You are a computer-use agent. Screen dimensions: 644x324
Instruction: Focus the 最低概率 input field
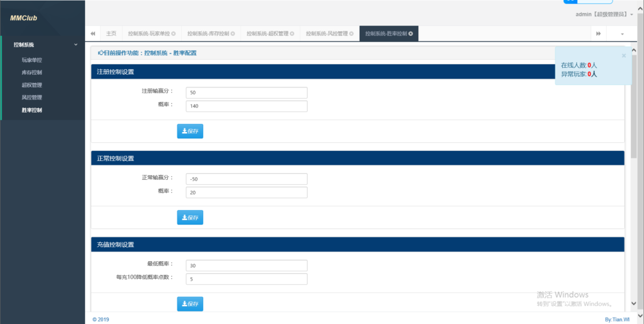247,265
